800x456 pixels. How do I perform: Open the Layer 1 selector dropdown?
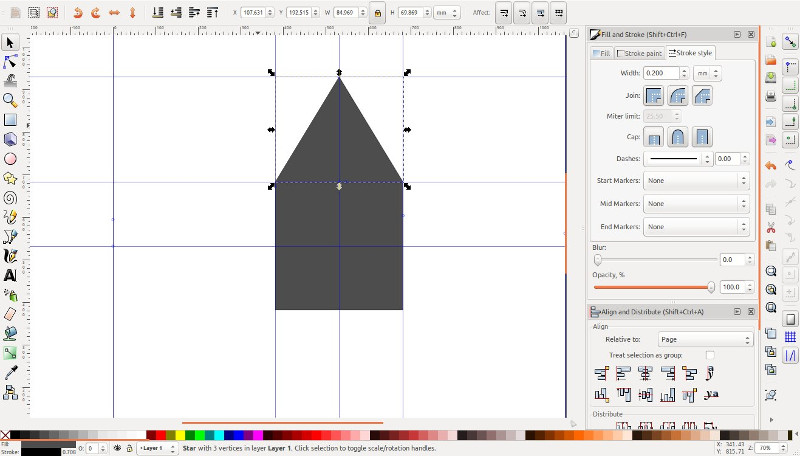(158, 448)
